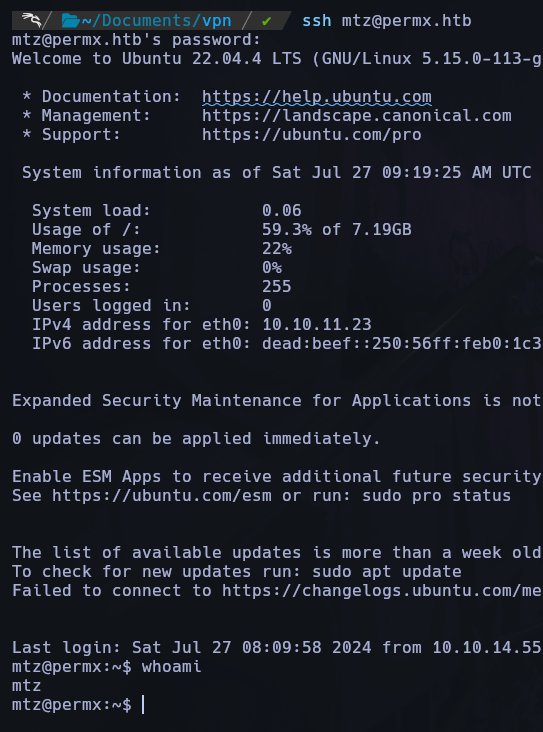Place cursor at the final mtz@permx prompt

[x=143, y=705]
